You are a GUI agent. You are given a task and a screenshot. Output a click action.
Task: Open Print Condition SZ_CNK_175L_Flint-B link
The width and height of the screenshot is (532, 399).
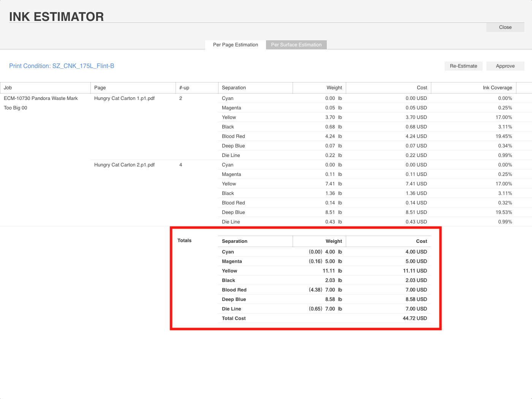point(62,66)
